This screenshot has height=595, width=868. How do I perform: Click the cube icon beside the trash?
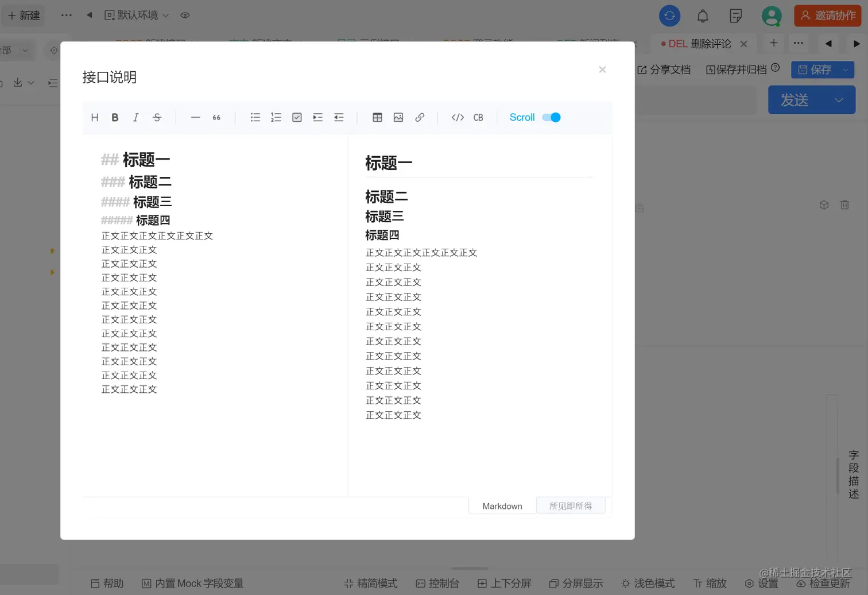(x=824, y=204)
